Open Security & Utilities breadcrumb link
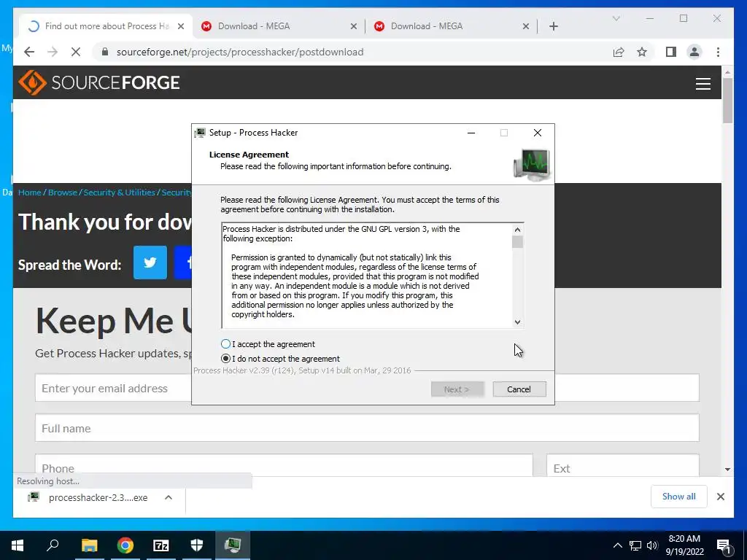 click(x=119, y=192)
